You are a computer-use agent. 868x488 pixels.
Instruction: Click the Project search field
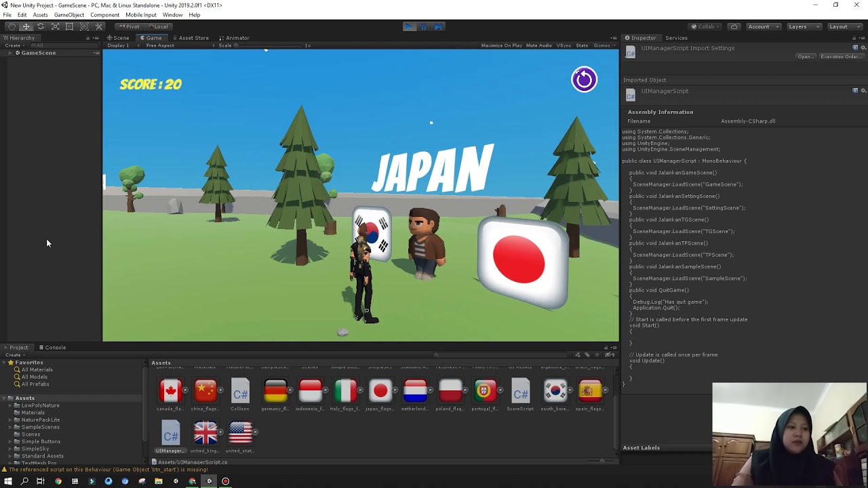tap(502, 355)
